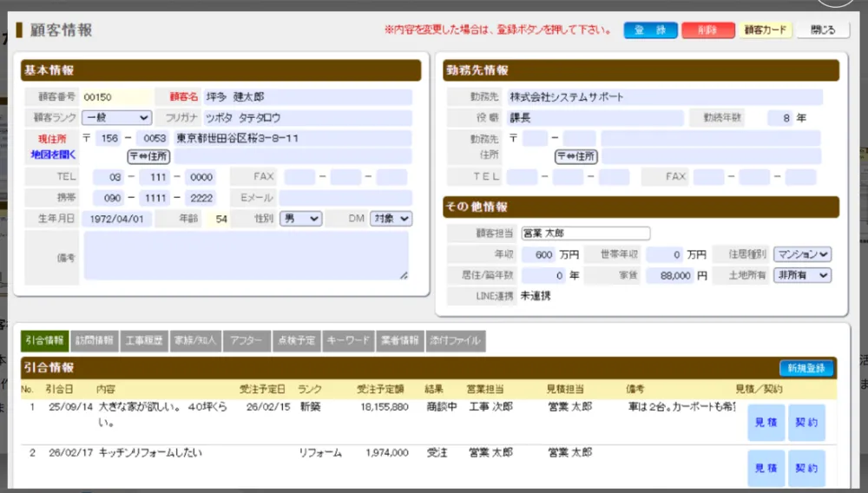Switch to the 業者情報 tab

400,341
